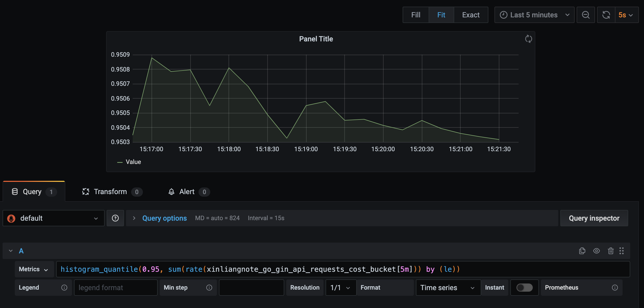This screenshot has width=644, height=308.
Task: Open the Query inspector
Action: click(594, 218)
